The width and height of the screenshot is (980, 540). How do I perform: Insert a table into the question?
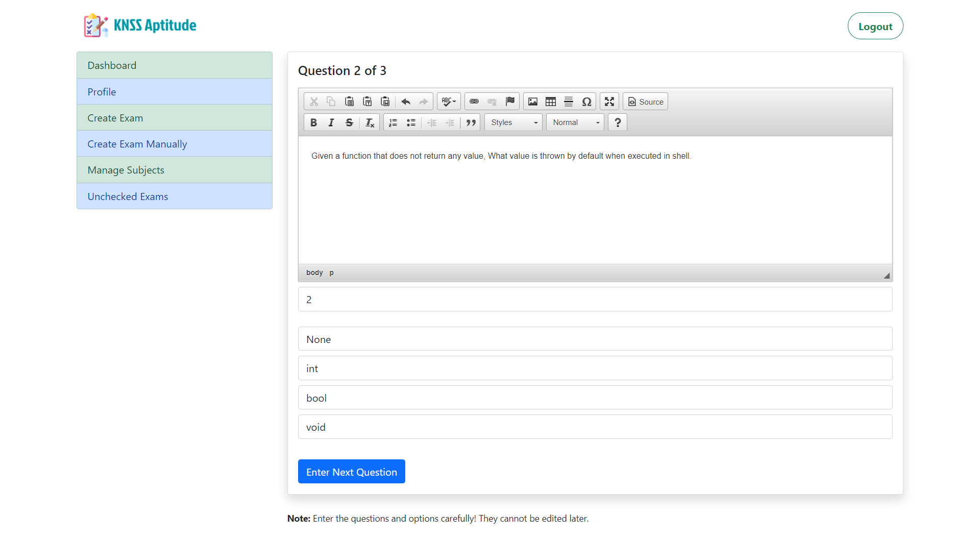[551, 102]
